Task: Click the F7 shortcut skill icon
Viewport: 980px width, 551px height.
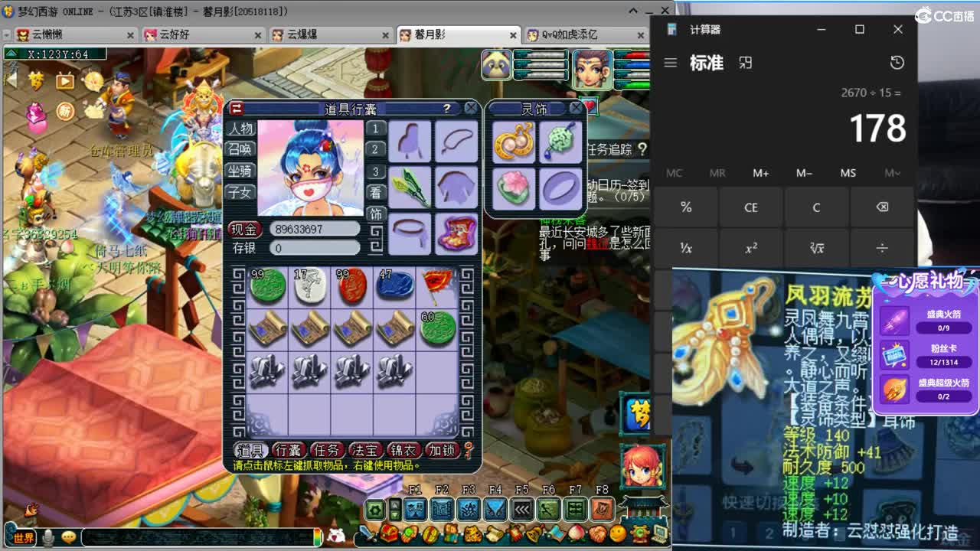Action: (576, 509)
